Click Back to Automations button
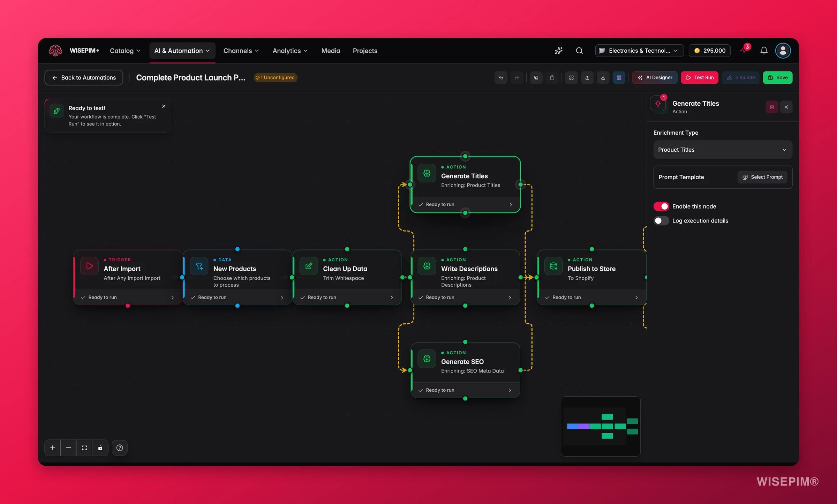 click(84, 77)
